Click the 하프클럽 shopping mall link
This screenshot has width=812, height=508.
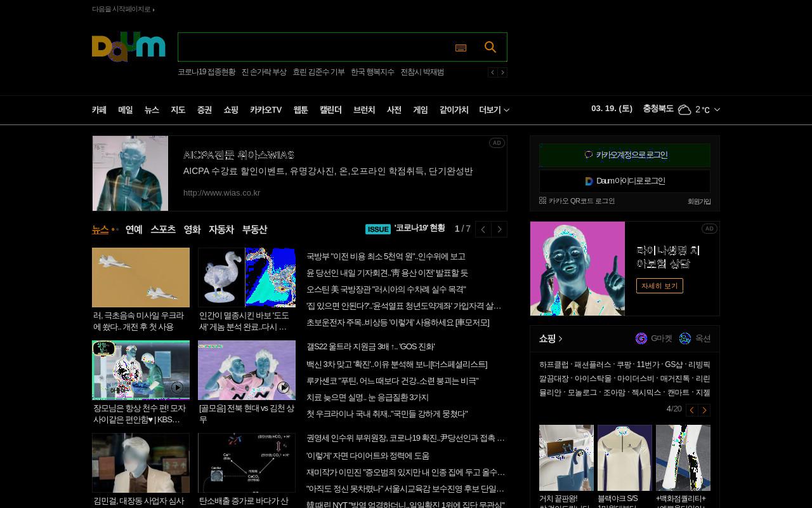click(554, 364)
